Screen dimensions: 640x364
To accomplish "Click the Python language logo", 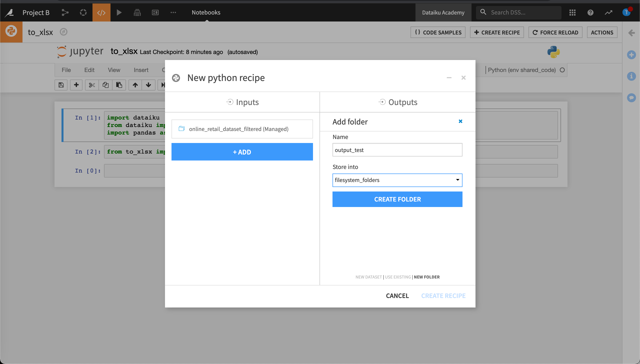I will click(553, 52).
